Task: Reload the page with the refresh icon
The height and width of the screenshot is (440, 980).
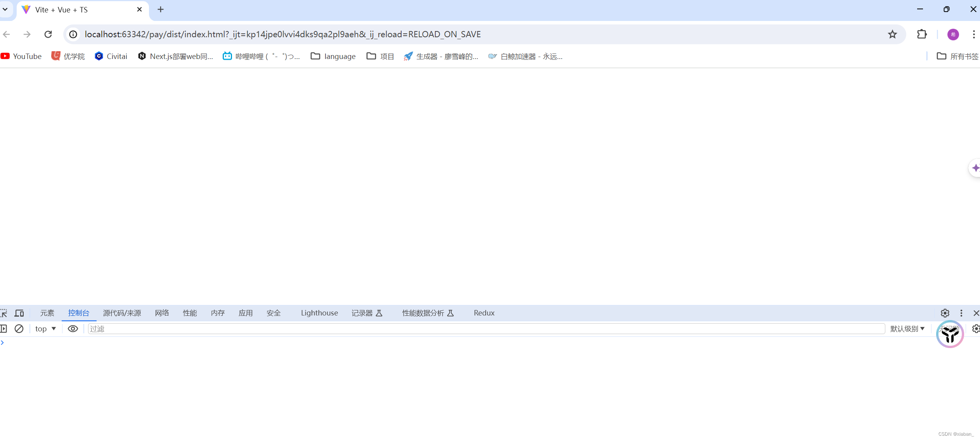Action: click(x=48, y=35)
